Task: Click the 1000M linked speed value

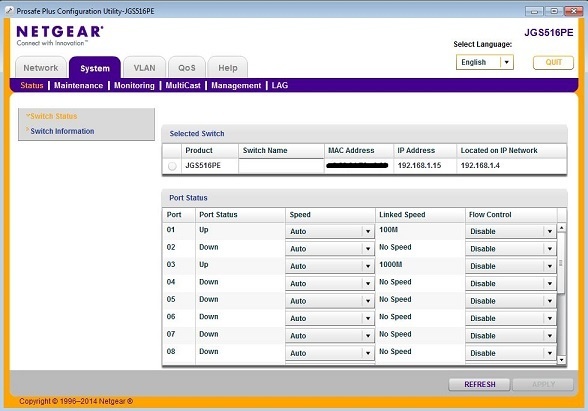Action: point(390,264)
